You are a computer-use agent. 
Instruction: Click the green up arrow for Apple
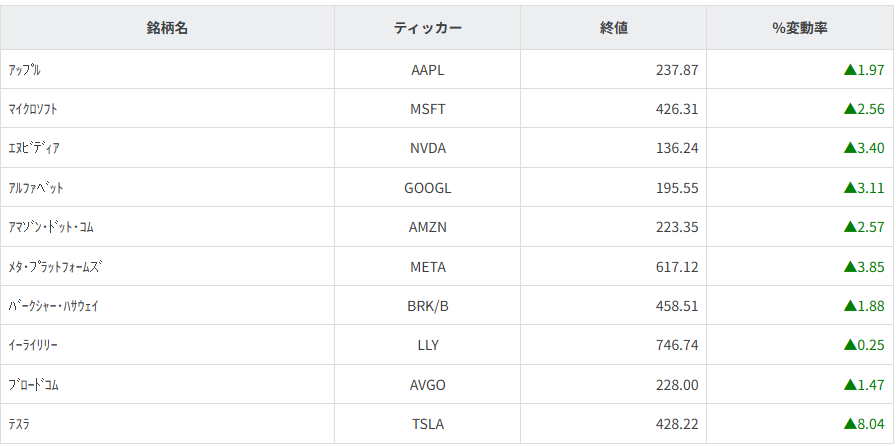click(x=849, y=70)
